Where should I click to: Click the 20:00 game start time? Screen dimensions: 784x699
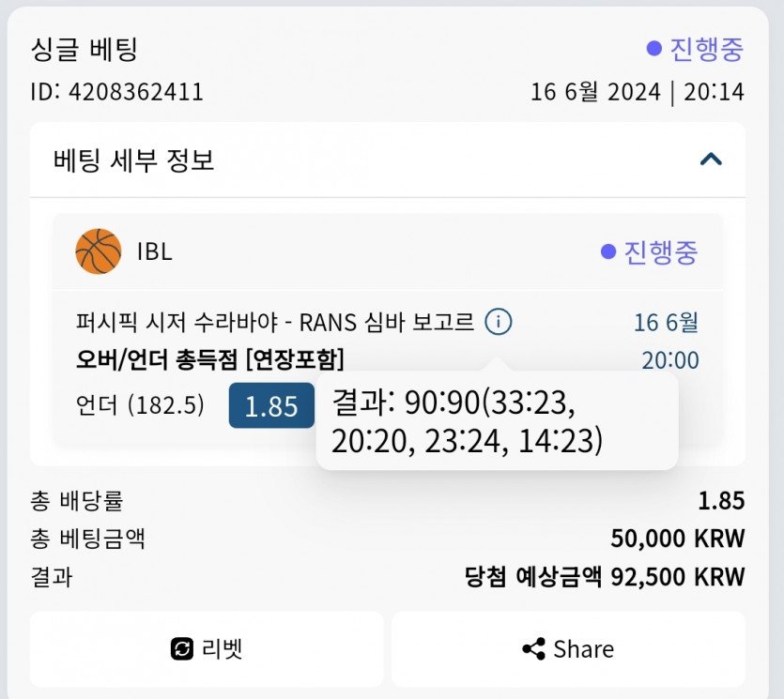(x=670, y=360)
